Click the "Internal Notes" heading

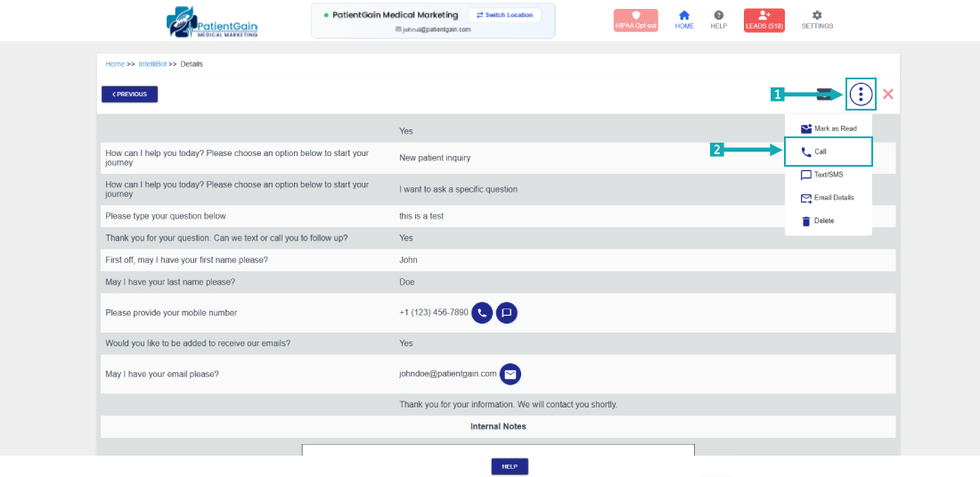coord(498,426)
